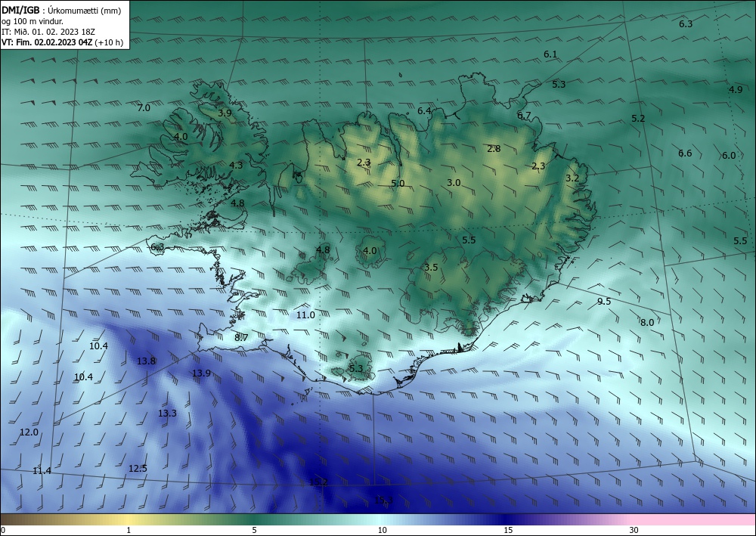Click the '(+10 h)' forecast offset text

[x=109, y=42]
